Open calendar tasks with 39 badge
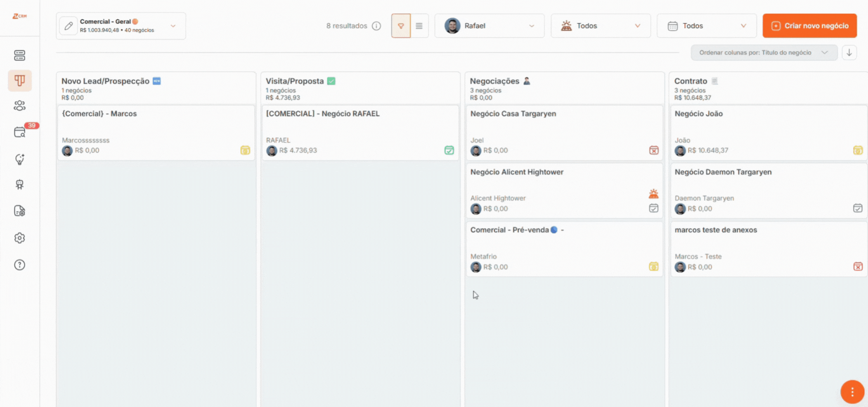This screenshot has width=868, height=407. (x=19, y=132)
